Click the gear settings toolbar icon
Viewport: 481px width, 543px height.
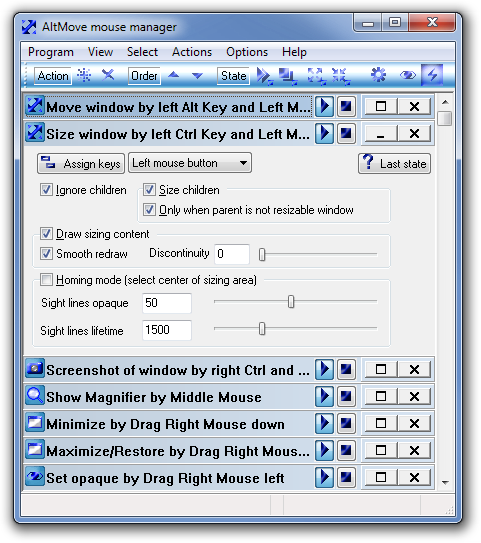pos(378,75)
